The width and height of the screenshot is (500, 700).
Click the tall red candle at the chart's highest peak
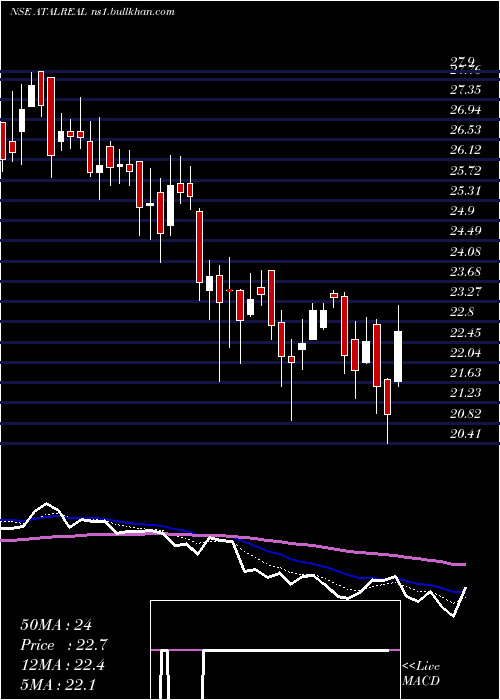(51, 117)
